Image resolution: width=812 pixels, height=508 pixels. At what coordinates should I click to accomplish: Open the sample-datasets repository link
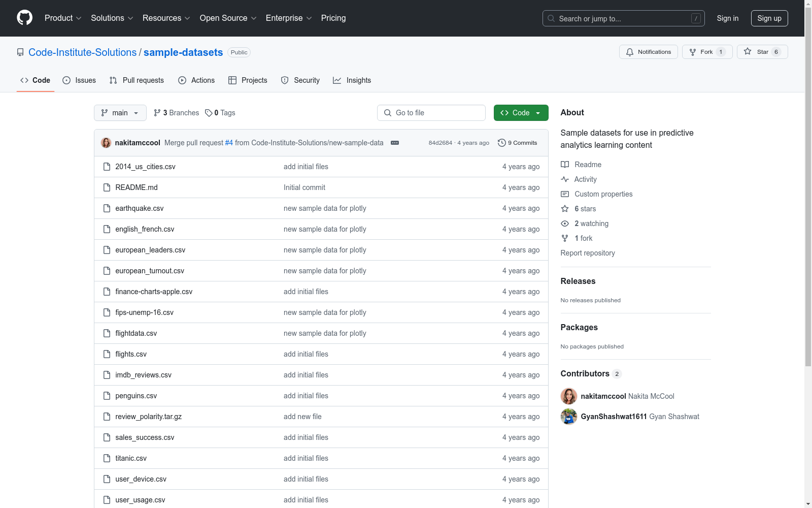pyautogui.click(x=183, y=52)
